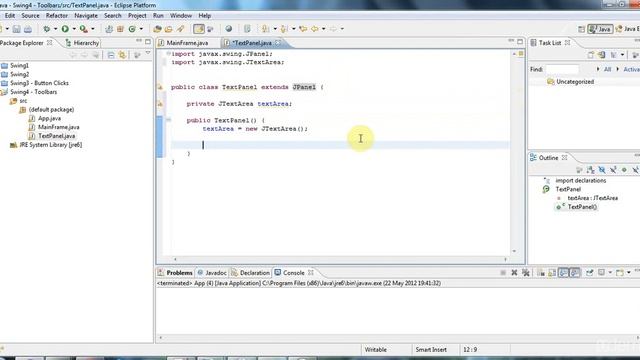Screen dimensions: 640x360
Task: Open the Project menu
Action: pyautogui.click(x=137, y=16)
